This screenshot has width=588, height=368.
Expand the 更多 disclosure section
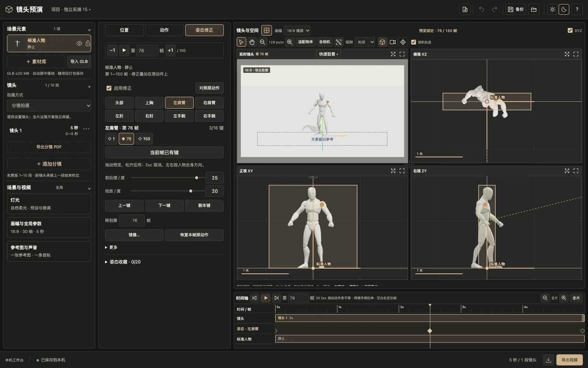coord(111,247)
